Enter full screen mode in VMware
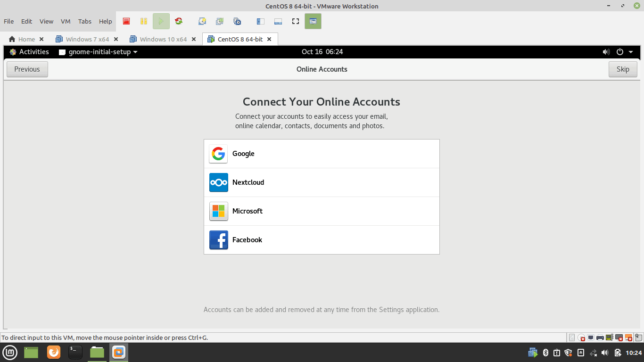 296,21
